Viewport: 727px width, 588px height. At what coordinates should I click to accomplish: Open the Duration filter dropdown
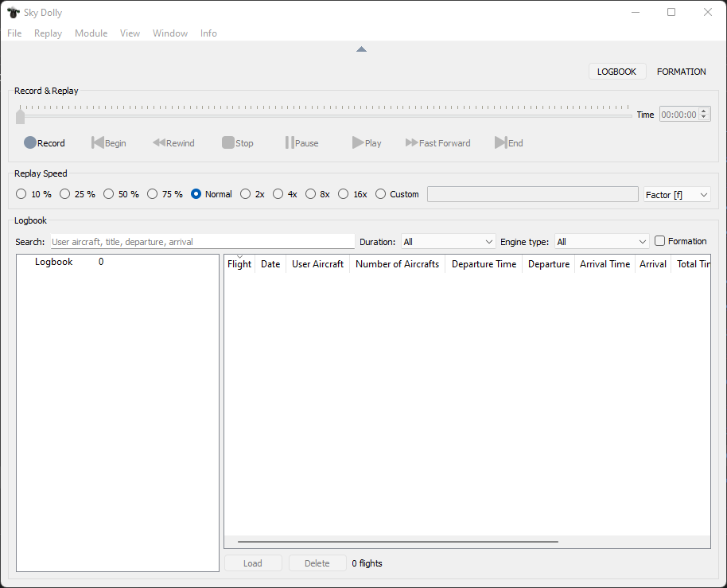tap(449, 242)
